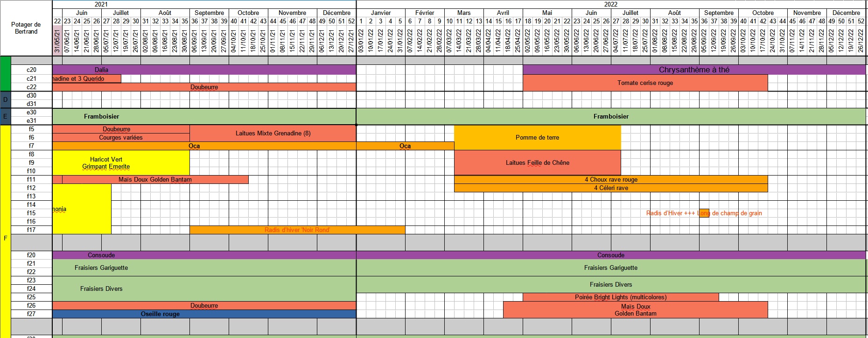Select the 'Pomme de terre' block
The height and width of the screenshot is (338, 868).
tap(538, 138)
